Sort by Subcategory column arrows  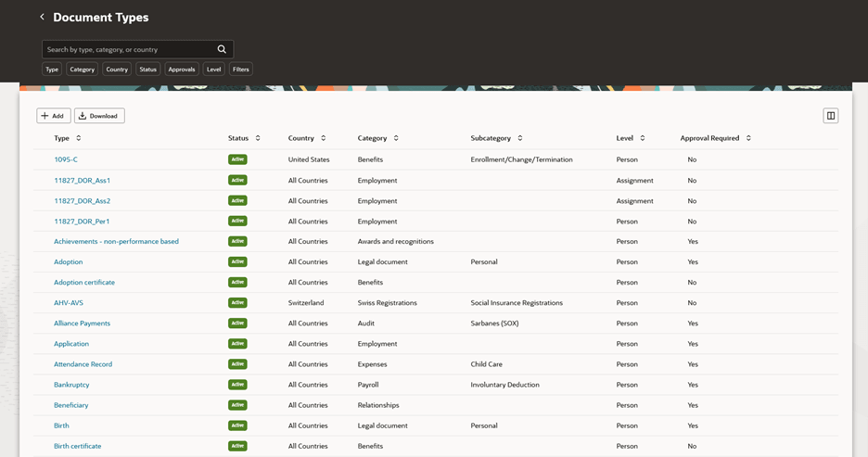click(520, 138)
